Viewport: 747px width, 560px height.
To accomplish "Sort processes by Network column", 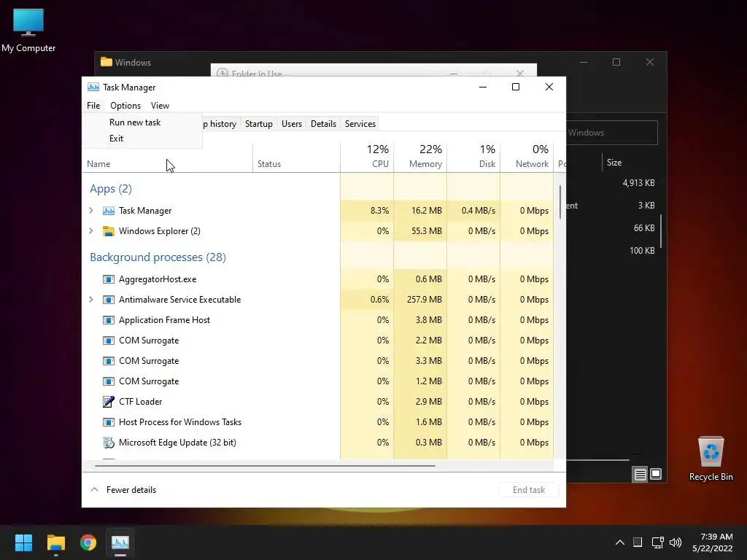I will click(527, 157).
